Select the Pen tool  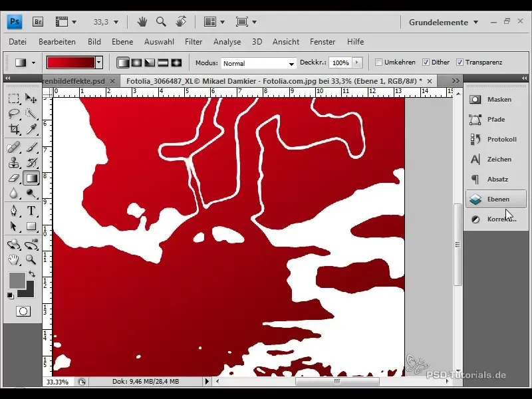click(x=13, y=211)
